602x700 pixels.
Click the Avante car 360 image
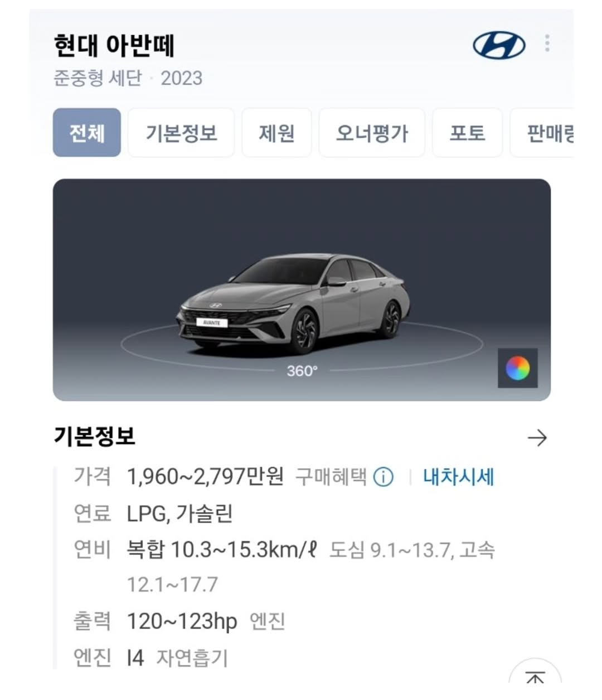[294, 303]
